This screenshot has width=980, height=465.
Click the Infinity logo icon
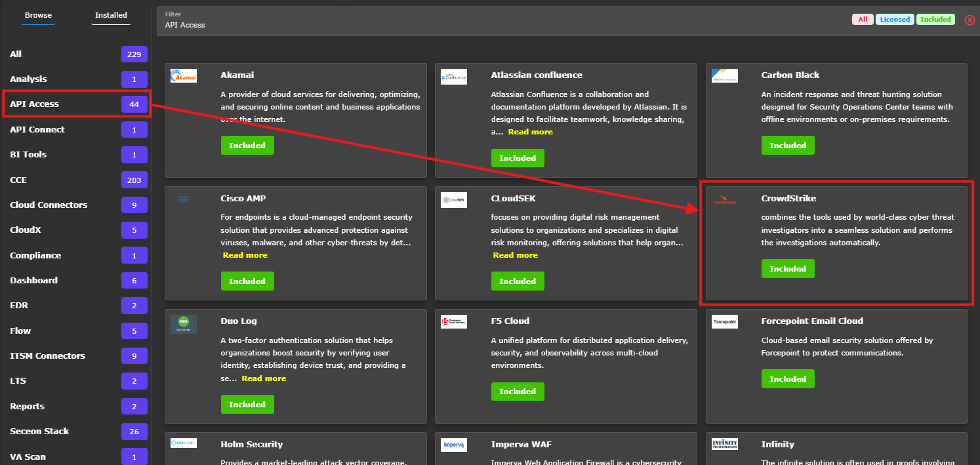coord(724,444)
